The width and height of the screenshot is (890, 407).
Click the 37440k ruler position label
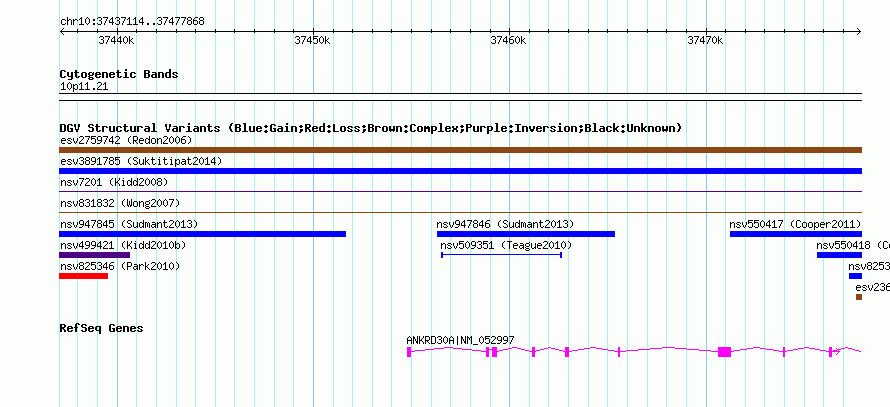(116, 40)
